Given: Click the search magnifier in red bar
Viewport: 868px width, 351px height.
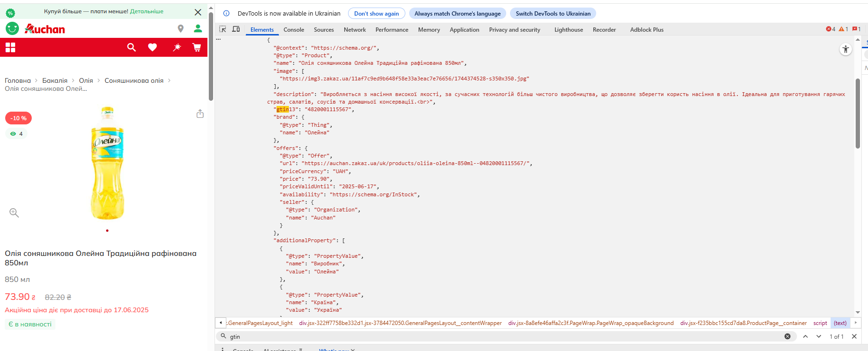Looking at the screenshot, I should 132,47.
